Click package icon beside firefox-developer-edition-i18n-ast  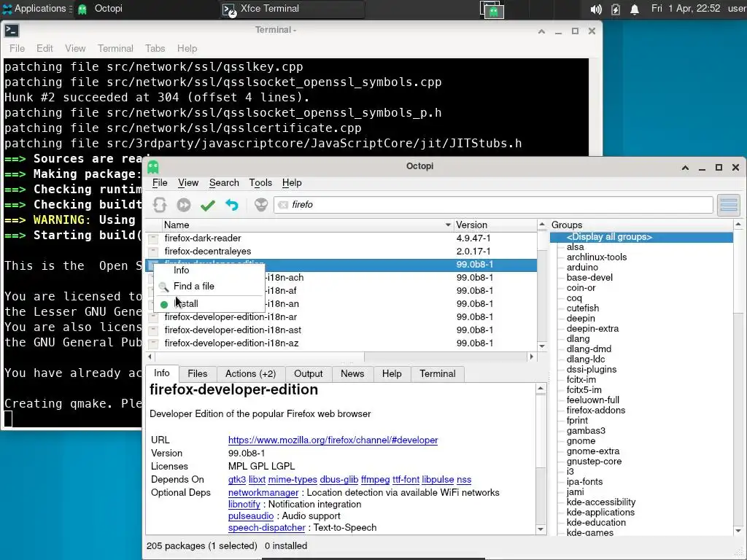[153, 330]
